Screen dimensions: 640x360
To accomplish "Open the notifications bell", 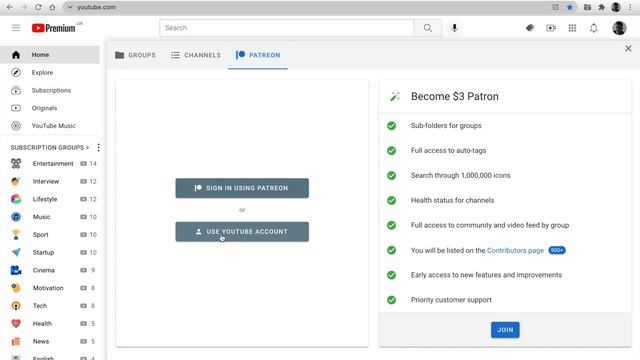I will pyautogui.click(x=593, y=28).
